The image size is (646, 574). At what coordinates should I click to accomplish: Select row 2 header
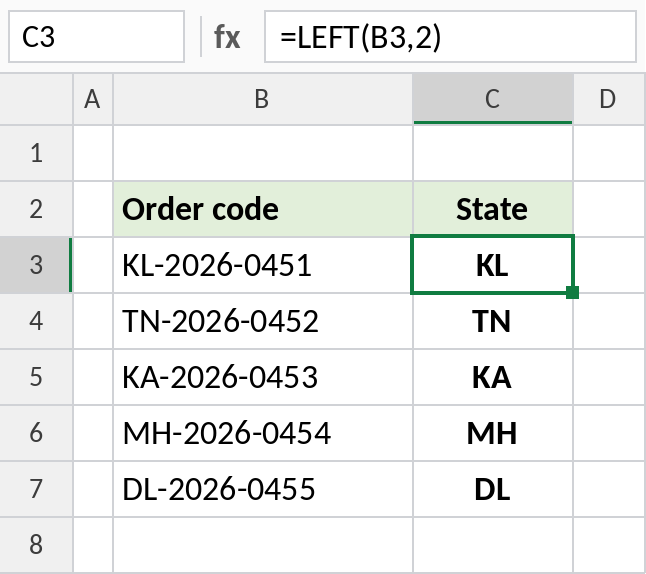tap(36, 209)
